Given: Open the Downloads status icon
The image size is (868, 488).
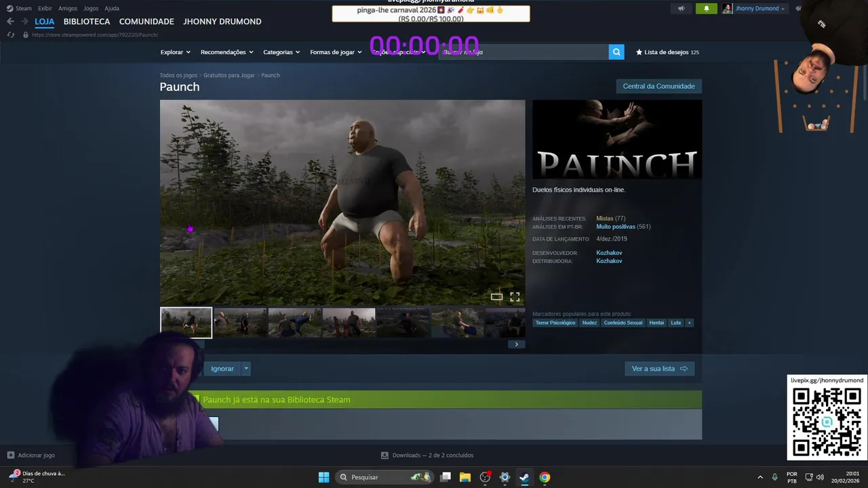Looking at the screenshot, I should coord(384,455).
